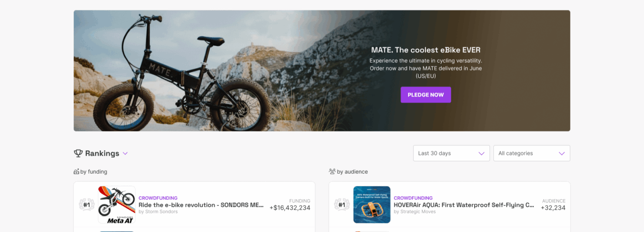Click the Rankings heading text
The width and height of the screenshot is (644, 232).
102,153
